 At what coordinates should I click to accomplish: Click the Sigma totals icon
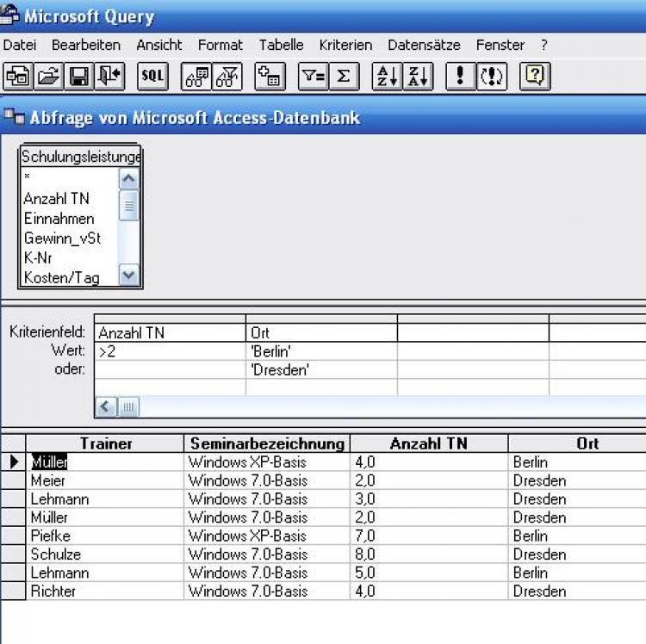343,76
